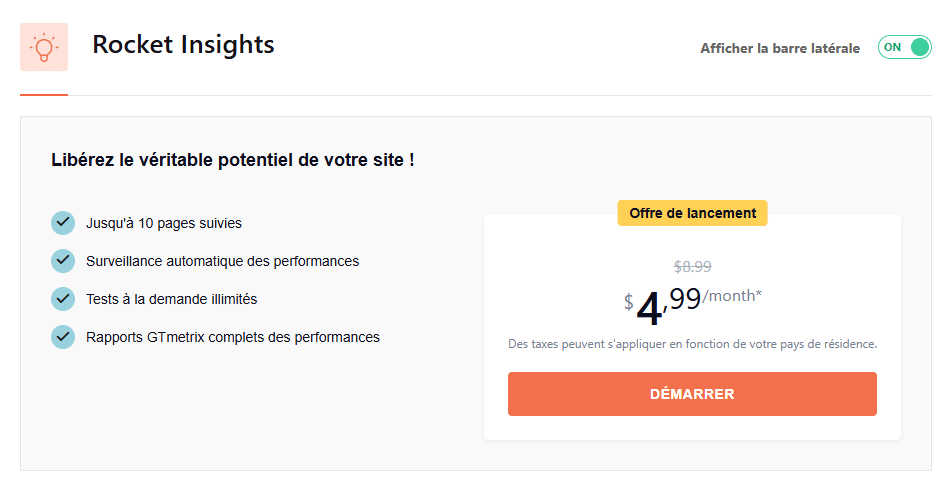Click checkmark icon beside Surveillance automatique
Image resolution: width=946 pixels, height=495 pixels.
pyautogui.click(x=63, y=261)
